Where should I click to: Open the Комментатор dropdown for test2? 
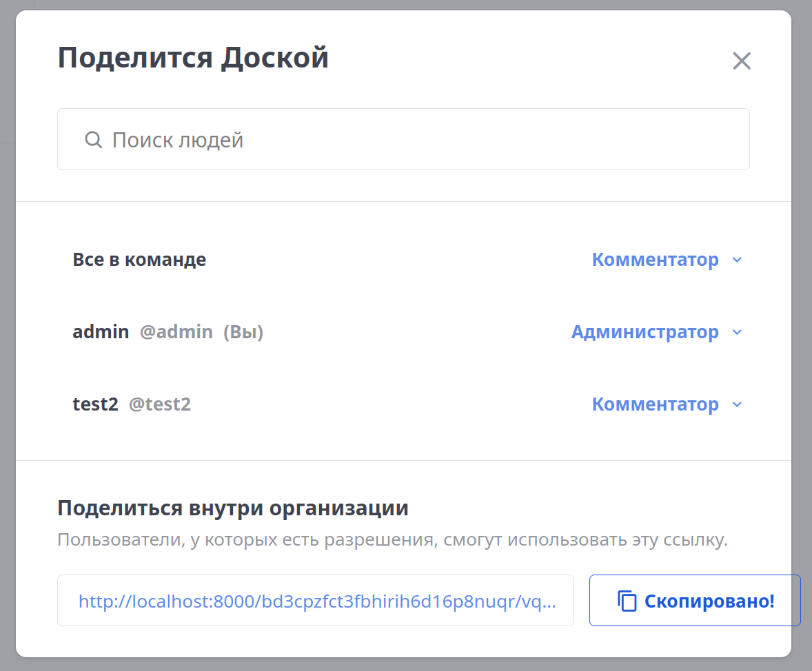[x=655, y=404]
